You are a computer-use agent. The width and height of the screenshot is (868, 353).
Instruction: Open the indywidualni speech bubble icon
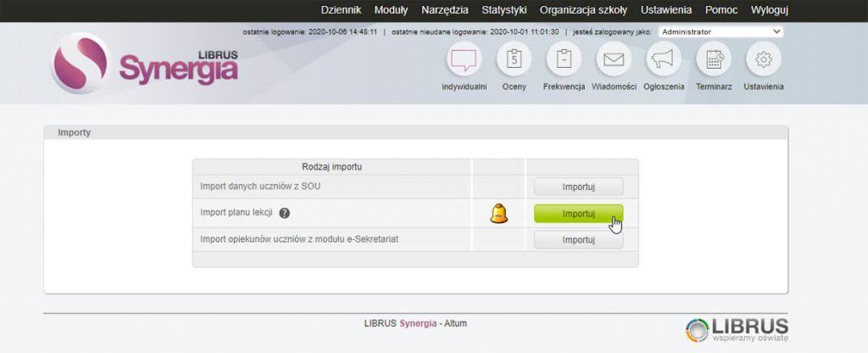pyautogui.click(x=464, y=59)
